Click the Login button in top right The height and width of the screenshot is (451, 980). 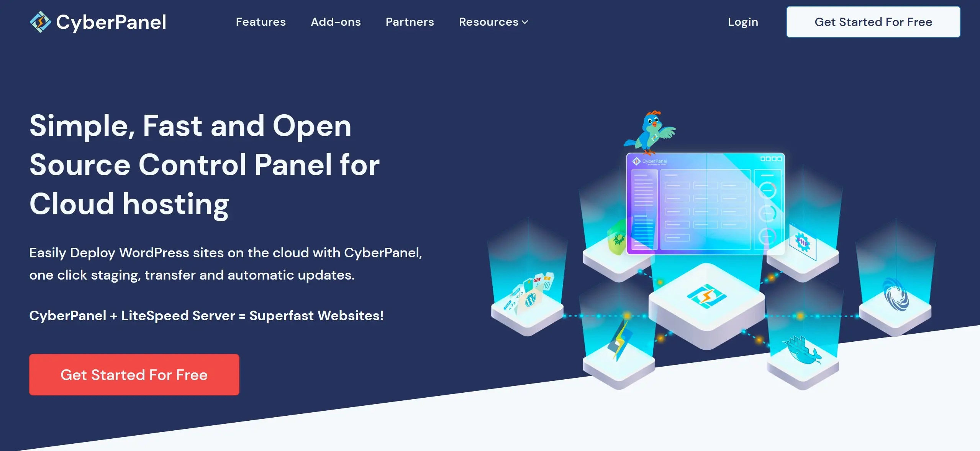[744, 22]
